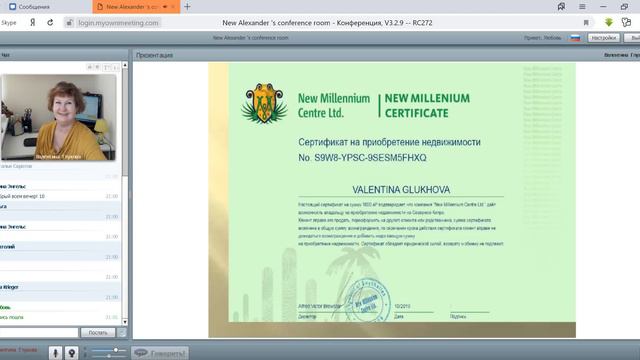Bookmark this page with the bookmark flag
Viewport: 640px width, 360px height.
586,23
